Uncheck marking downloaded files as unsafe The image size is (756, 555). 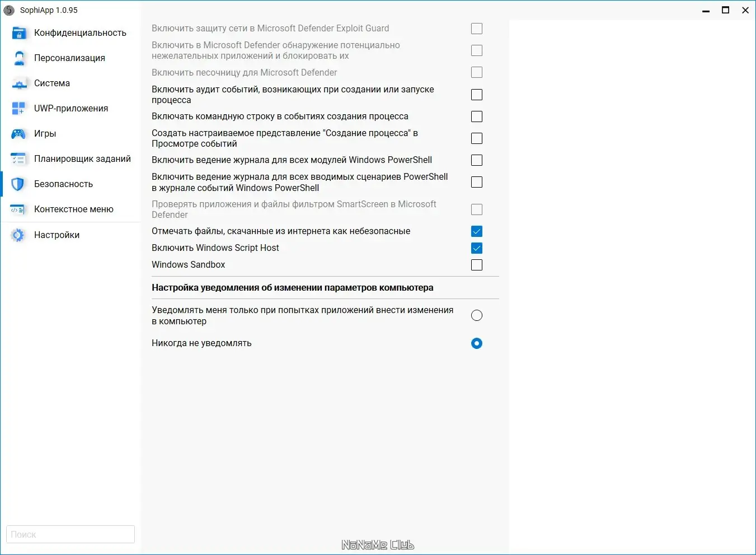click(x=477, y=231)
